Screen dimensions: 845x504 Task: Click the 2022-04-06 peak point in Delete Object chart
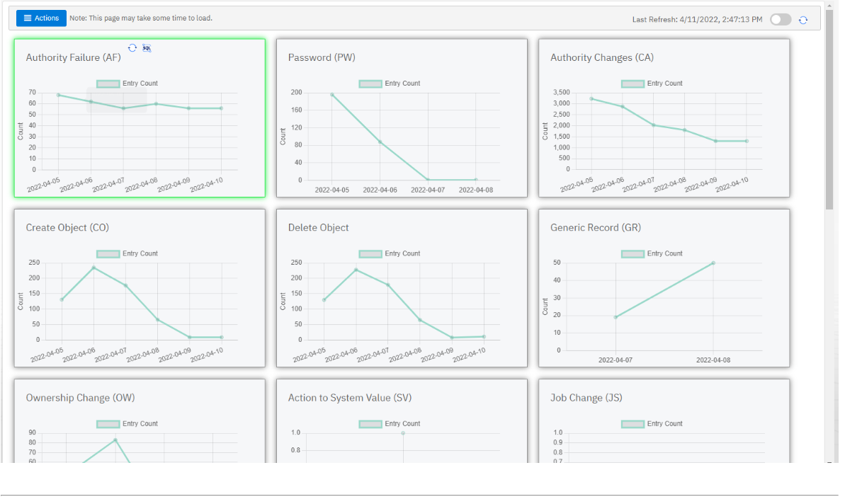click(356, 270)
